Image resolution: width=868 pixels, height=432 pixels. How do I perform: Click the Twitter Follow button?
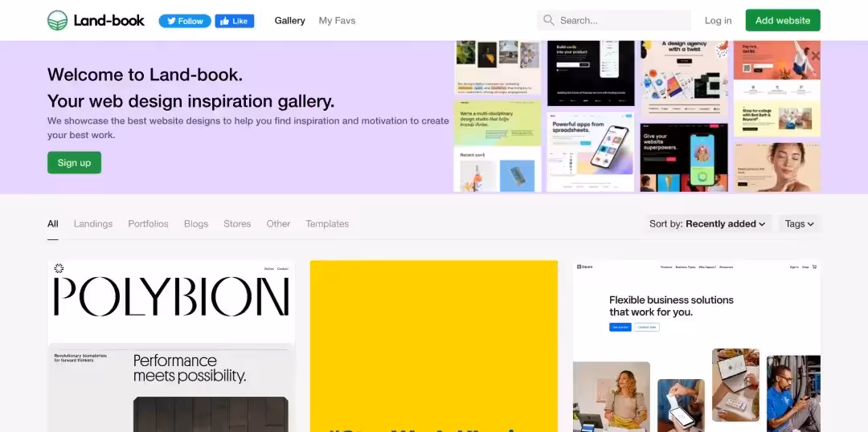[184, 21]
